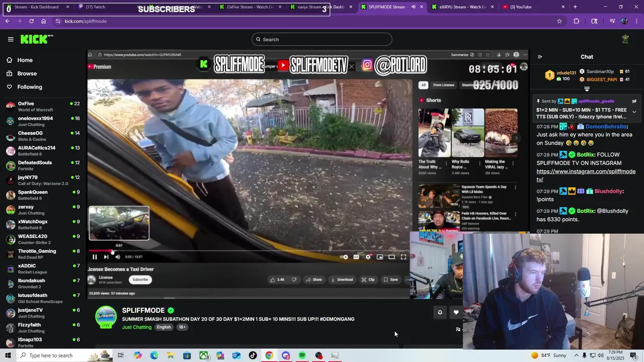Click SPLIFFMODE channel avatar with LIVE badge
Image resolution: width=644 pixels, height=362 pixels.
[106, 317]
